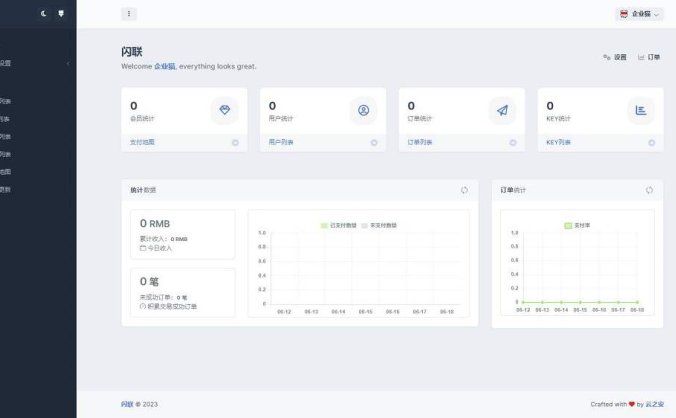
Task: Click the 0 RMB revenue box
Action: pos(183,234)
